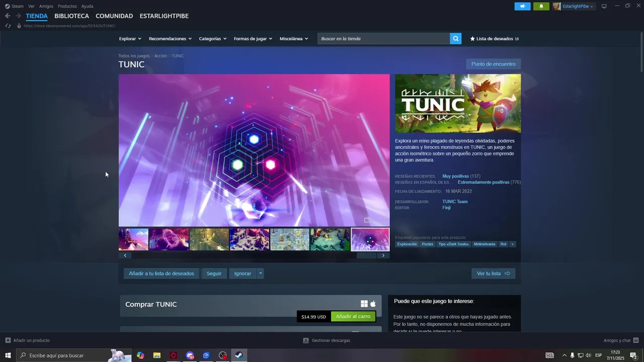644x362 pixels.
Task: Select the Tipo «Dark Souls» tag
Action: click(453, 244)
